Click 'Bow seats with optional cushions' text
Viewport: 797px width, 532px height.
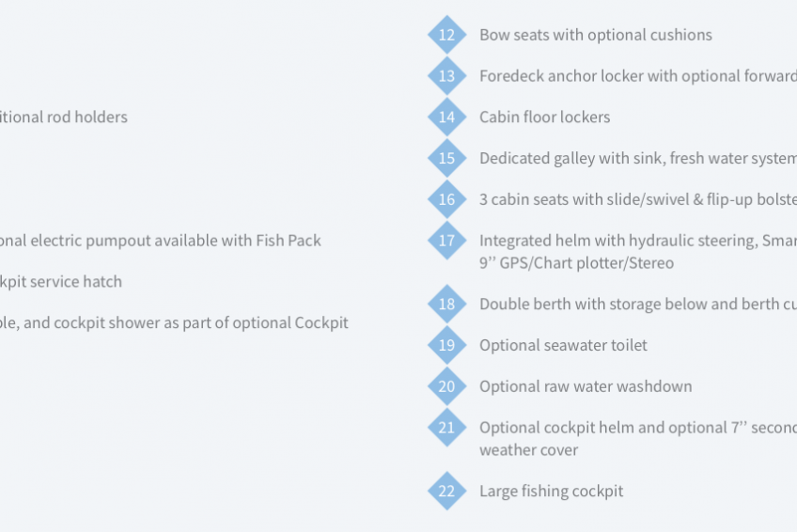click(x=596, y=35)
